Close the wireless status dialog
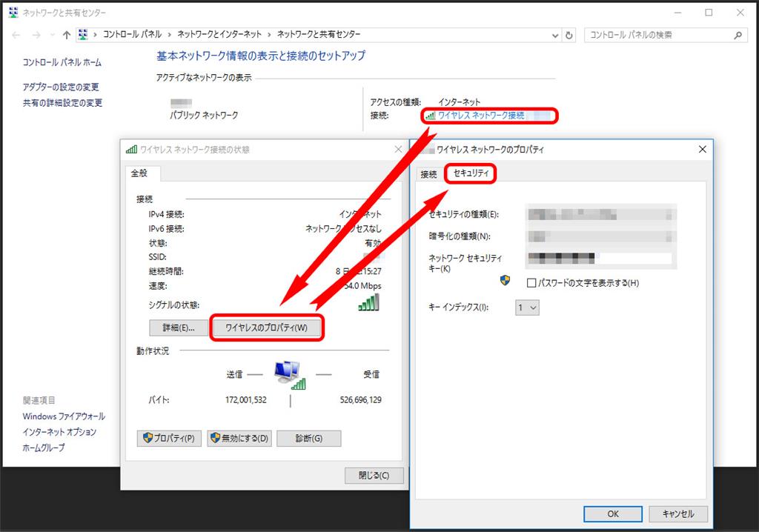 [x=398, y=149]
